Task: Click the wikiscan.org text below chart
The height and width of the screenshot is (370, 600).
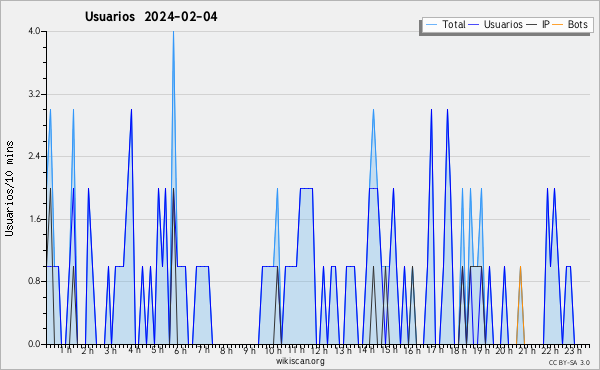Action: coord(300,361)
